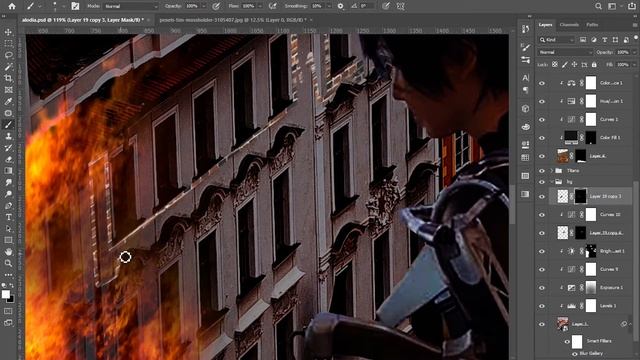Toggle Smart Filters visibility eye

coord(567,342)
